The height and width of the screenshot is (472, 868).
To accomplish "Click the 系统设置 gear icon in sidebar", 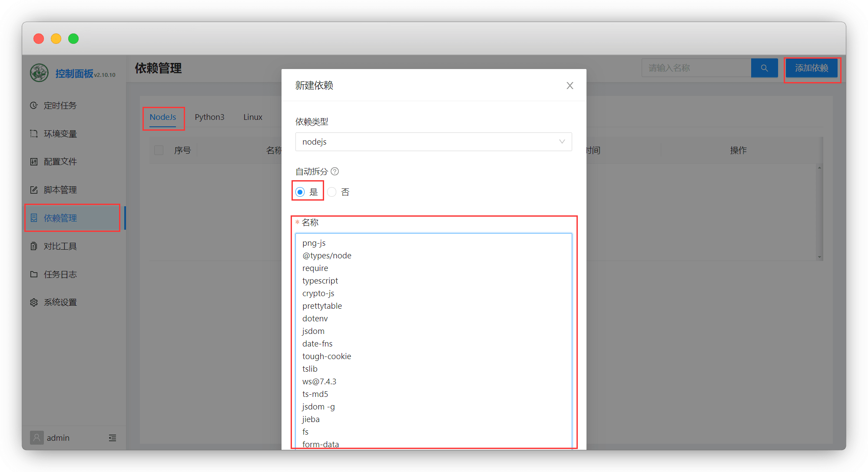I will click(34, 302).
